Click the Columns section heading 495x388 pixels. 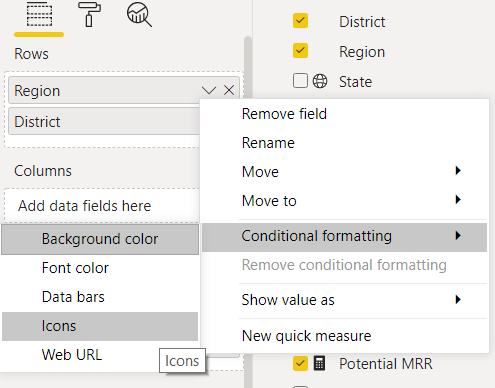coord(43,171)
